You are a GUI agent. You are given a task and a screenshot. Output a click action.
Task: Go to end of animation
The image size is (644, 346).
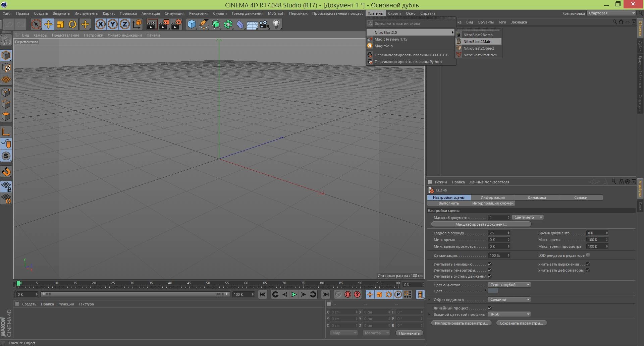click(x=325, y=294)
